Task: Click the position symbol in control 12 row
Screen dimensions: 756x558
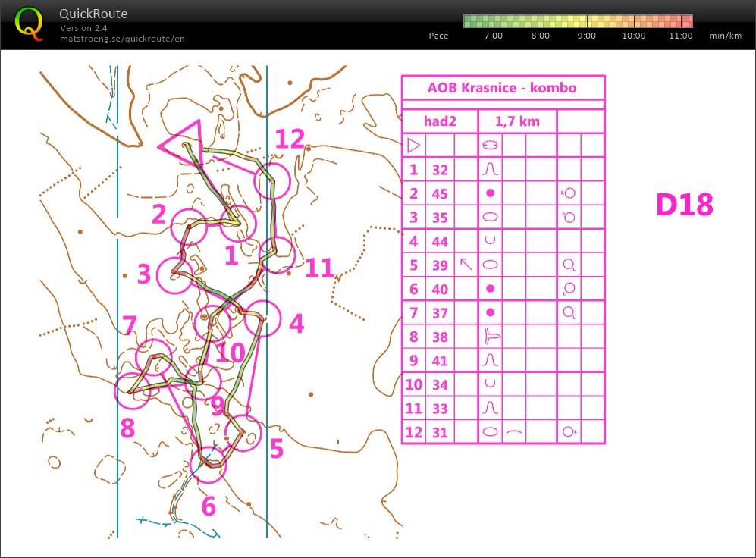Action: tap(569, 431)
